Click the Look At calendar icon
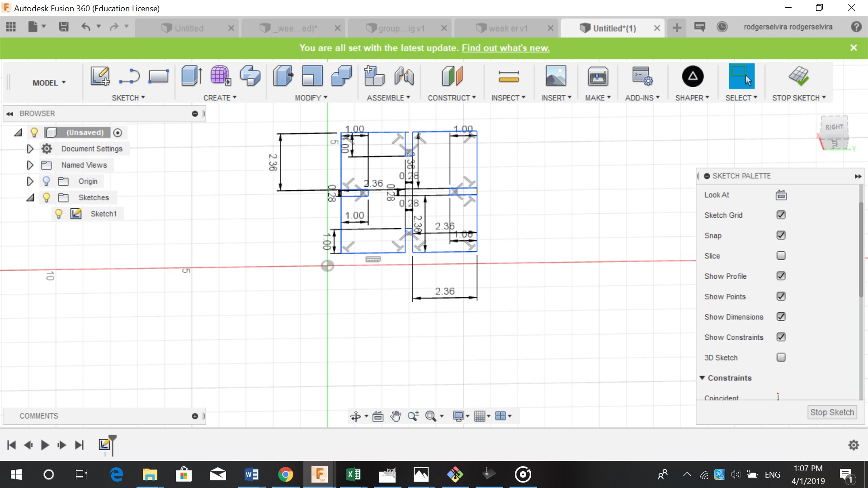Viewport: 868px width, 488px height. tap(781, 195)
